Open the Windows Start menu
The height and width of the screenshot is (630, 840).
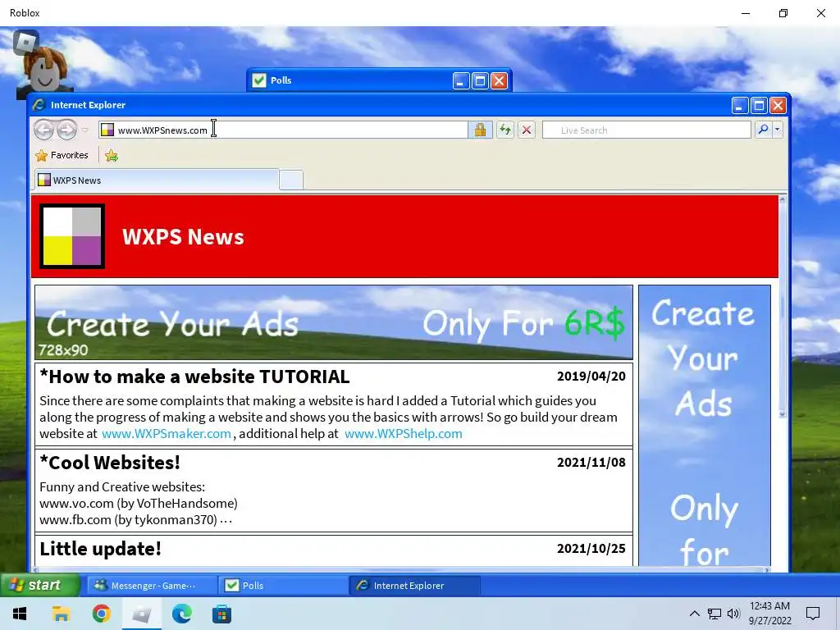[21, 614]
